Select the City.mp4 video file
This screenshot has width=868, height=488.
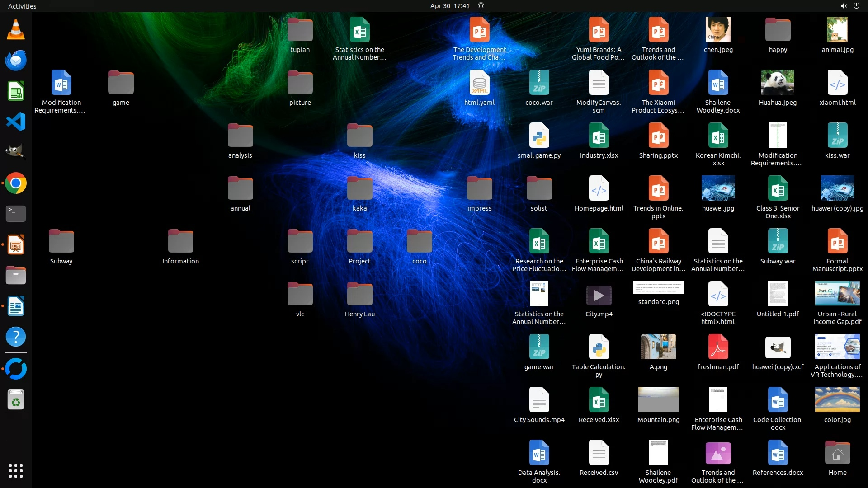599,296
